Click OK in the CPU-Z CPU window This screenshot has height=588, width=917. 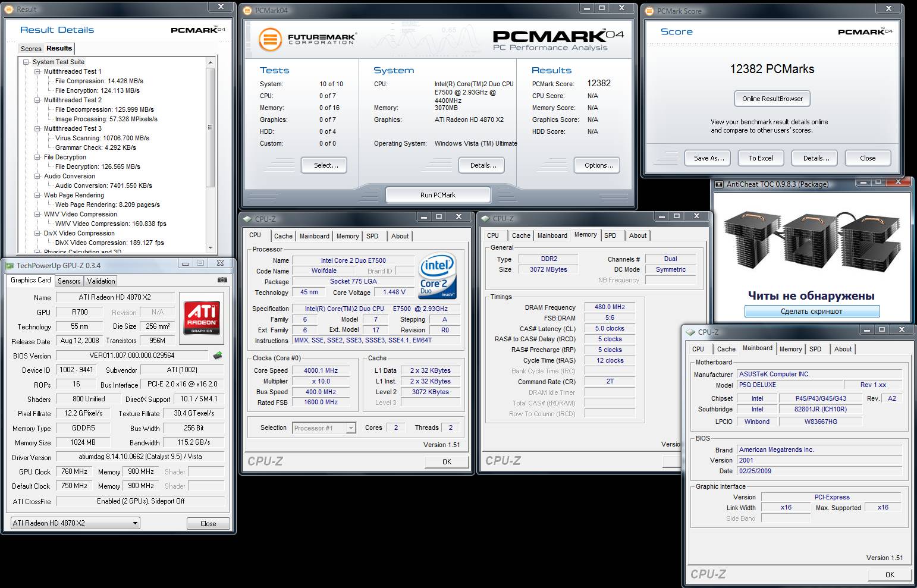[447, 461]
